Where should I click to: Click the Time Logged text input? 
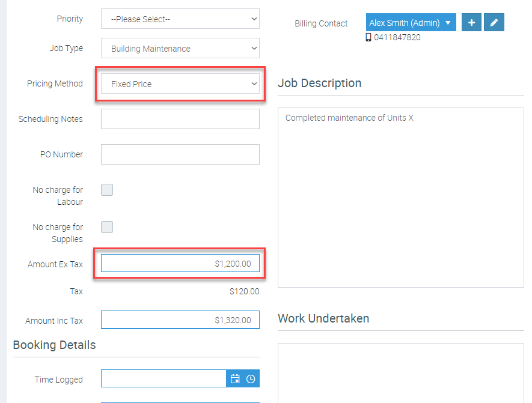click(x=163, y=379)
